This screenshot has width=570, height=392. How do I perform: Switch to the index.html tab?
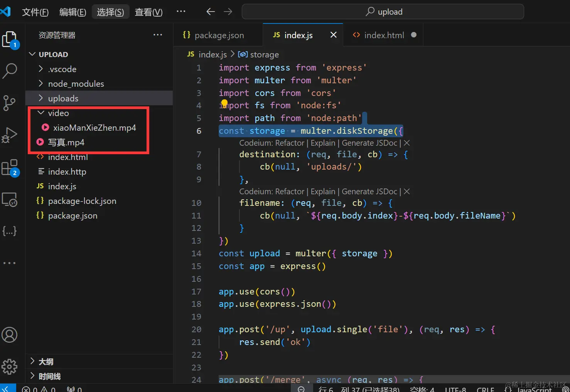pos(383,35)
